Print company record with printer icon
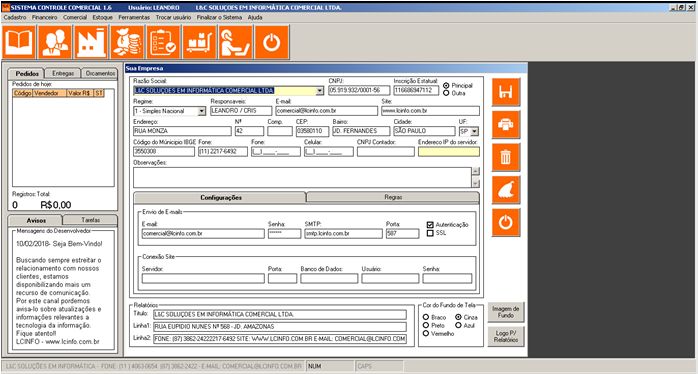The height and width of the screenshot is (374, 698). click(x=506, y=125)
